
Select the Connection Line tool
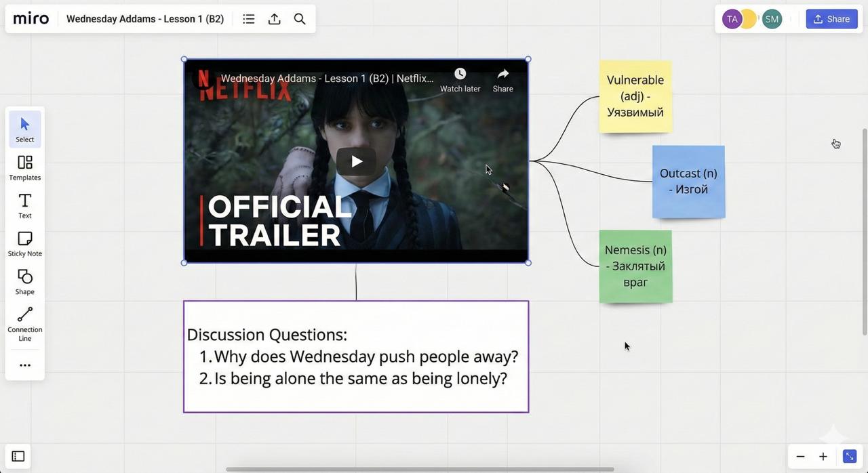pyautogui.click(x=25, y=323)
